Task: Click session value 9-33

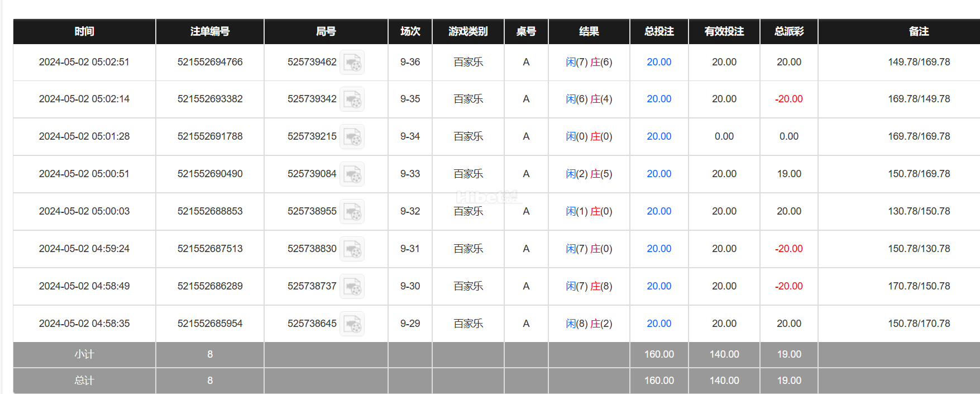Action: pos(410,174)
